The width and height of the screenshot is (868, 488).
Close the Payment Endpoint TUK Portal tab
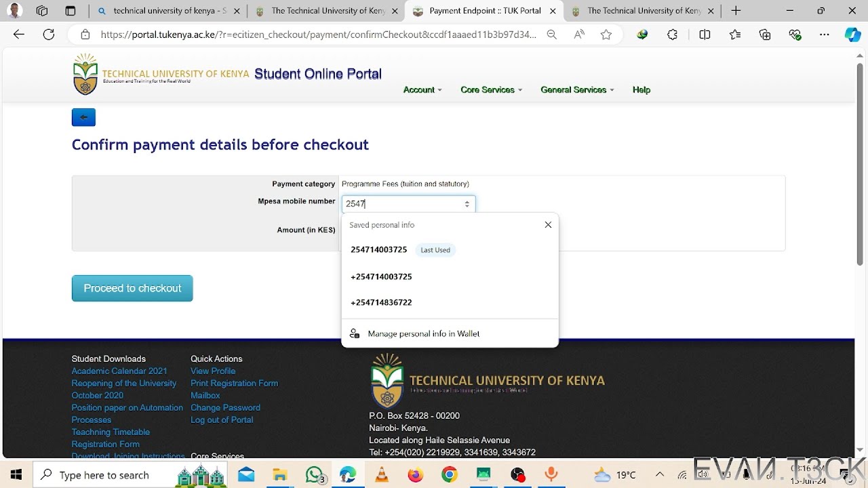click(x=553, y=11)
